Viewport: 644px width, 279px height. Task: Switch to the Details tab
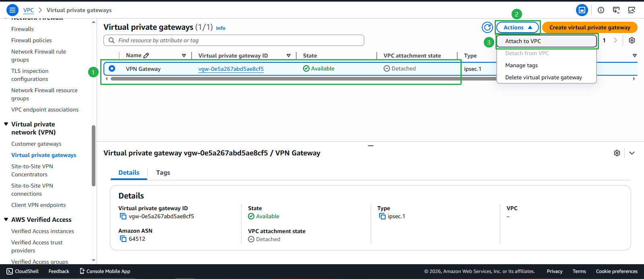click(x=129, y=172)
